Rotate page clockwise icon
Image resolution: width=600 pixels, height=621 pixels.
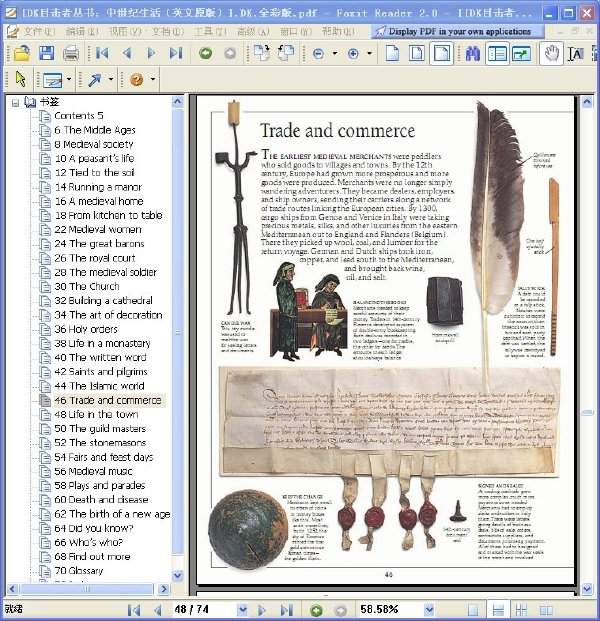[261, 53]
